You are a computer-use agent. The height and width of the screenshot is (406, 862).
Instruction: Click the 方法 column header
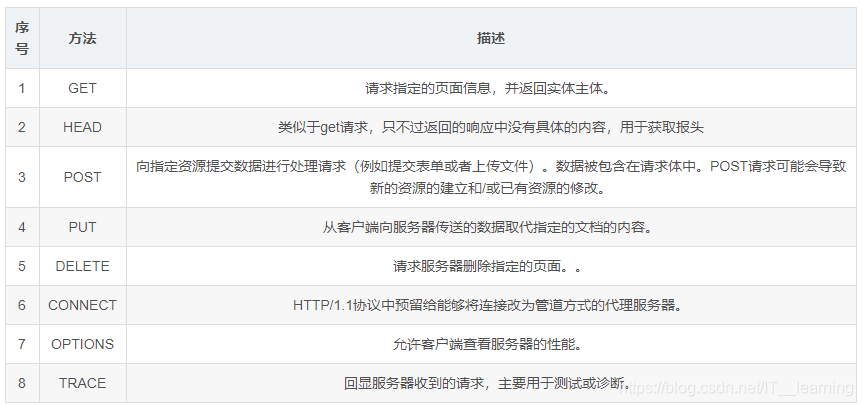point(82,38)
